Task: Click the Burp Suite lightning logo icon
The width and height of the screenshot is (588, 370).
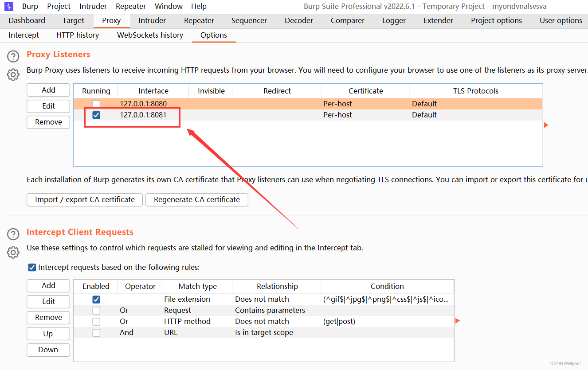Action: pyautogui.click(x=9, y=6)
